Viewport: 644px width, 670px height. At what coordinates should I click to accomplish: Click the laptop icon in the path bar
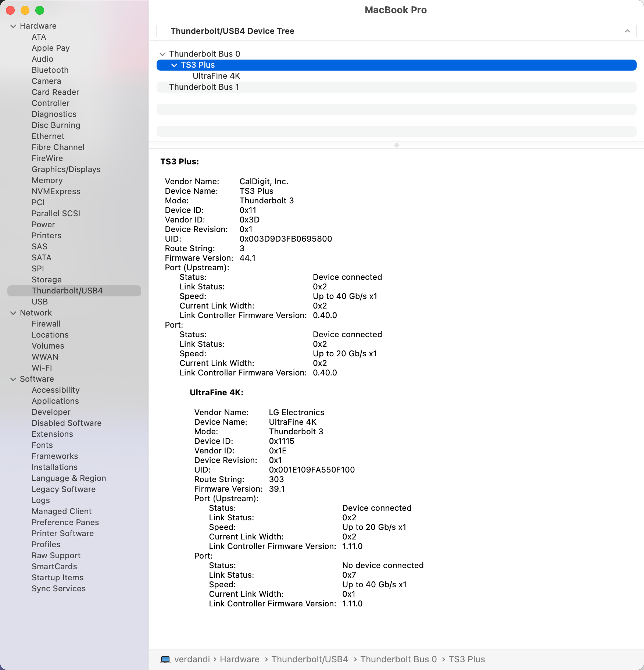pos(165,659)
